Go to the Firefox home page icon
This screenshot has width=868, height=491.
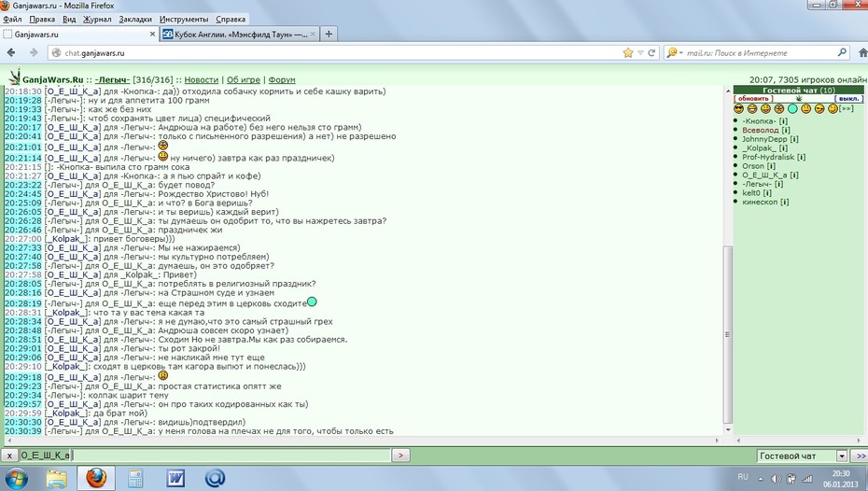(862, 52)
